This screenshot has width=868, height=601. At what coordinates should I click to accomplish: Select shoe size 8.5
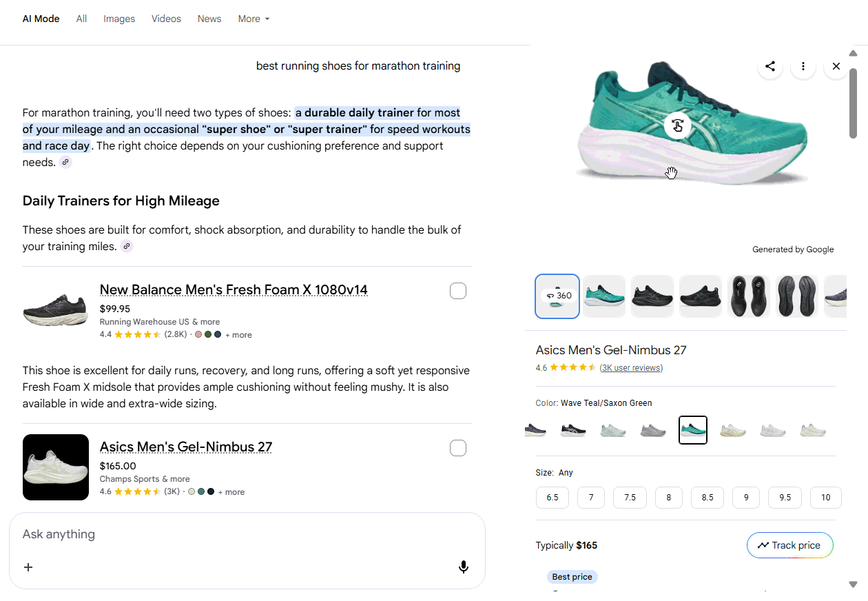pyautogui.click(x=707, y=498)
